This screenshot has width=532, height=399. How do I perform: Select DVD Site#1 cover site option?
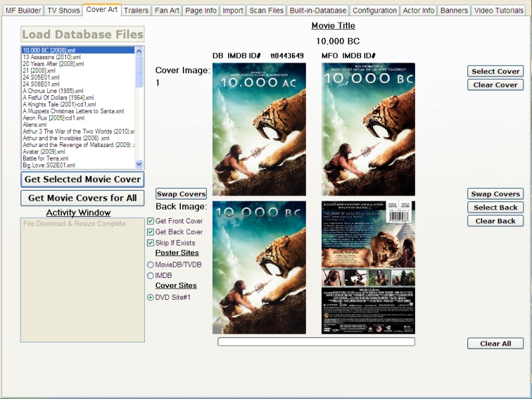(150, 297)
